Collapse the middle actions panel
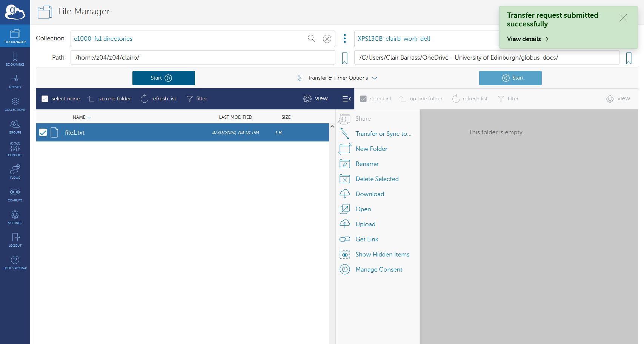Viewport: 644px width, 344px height. tap(346, 99)
